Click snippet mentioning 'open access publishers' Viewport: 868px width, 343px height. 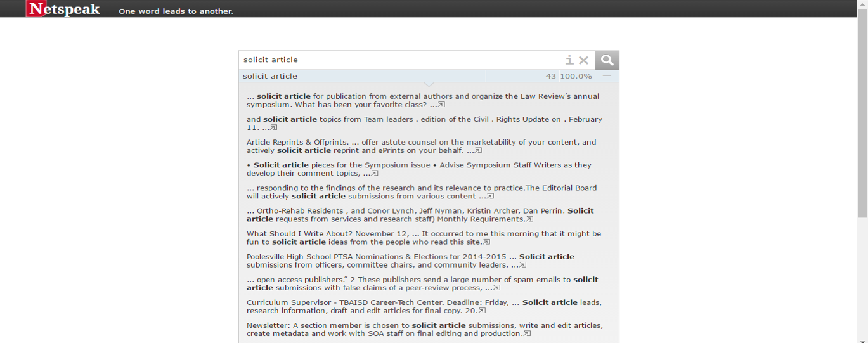(422, 283)
